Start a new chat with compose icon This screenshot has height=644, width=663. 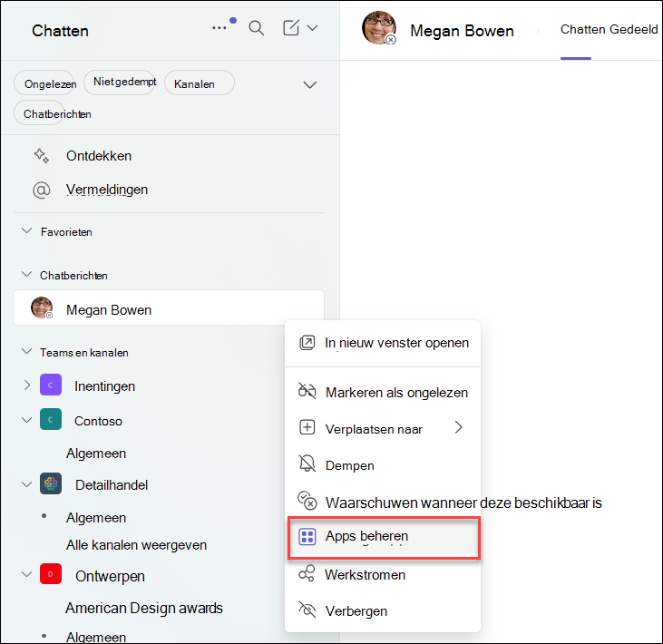291,27
